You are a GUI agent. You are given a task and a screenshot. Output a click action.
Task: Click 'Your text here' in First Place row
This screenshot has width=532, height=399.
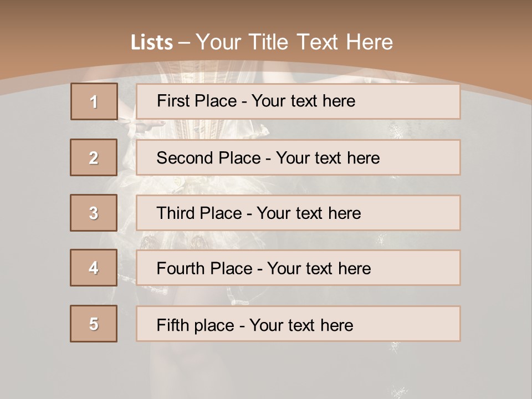tap(303, 101)
